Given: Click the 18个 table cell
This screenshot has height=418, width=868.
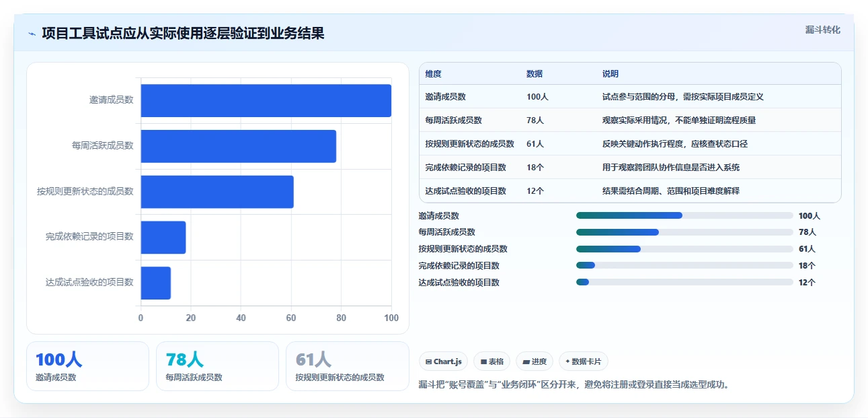Looking at the screenshot, I should 536,168.
